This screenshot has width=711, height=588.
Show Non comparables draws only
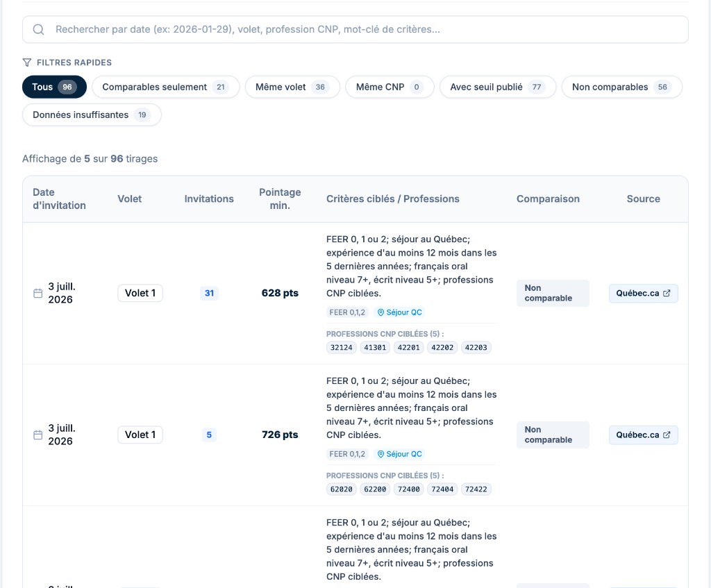[x=621, y=87]
